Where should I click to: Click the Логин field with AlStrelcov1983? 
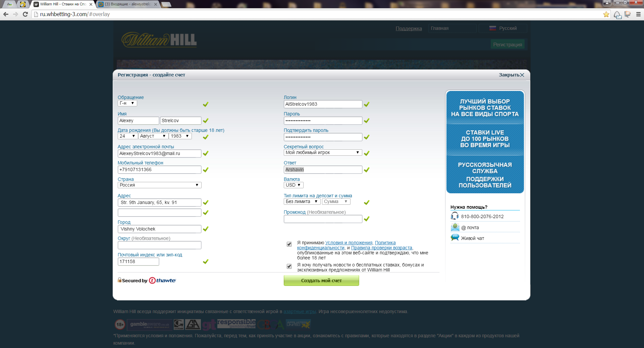[x=323, y=104]
